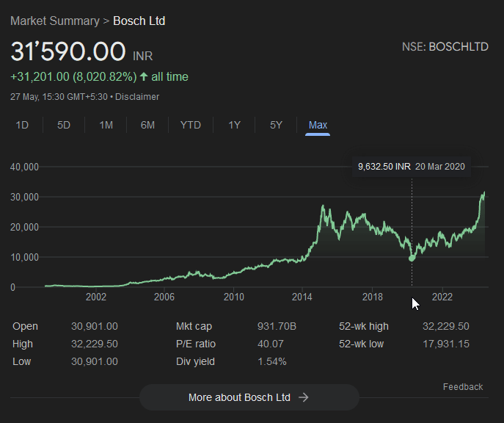Open the Disclaimer link
This screenshot has width=504, height=423.
click(x=136, y=97)
